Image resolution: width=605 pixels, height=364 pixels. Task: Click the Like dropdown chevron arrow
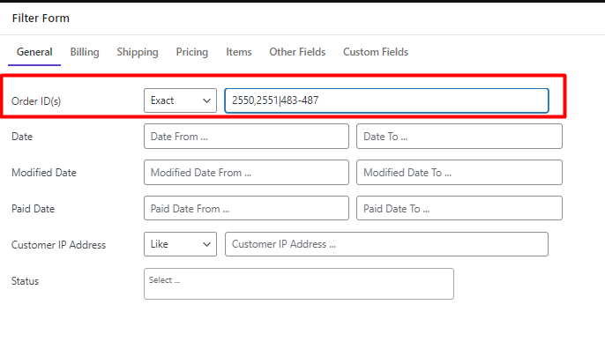pos(206,244)
